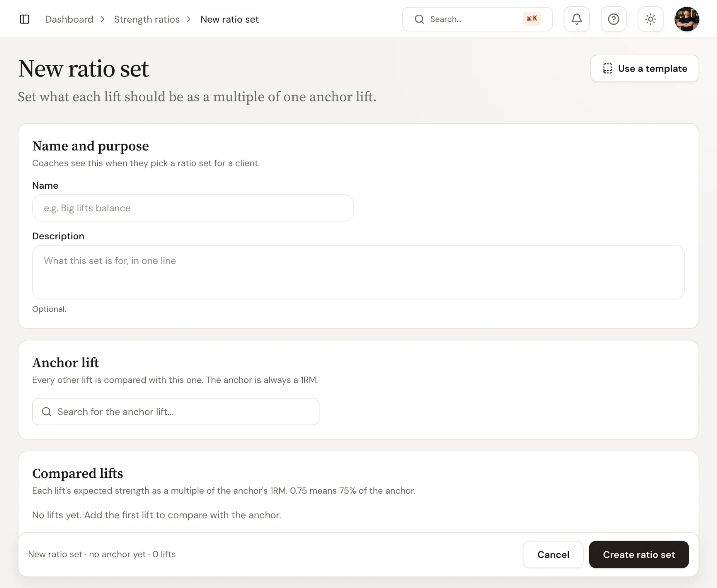Image resolution: width=717 pixels, height=588 pixels.
Task: Select the 'Optional.' helper text
Action: [49, 309]
